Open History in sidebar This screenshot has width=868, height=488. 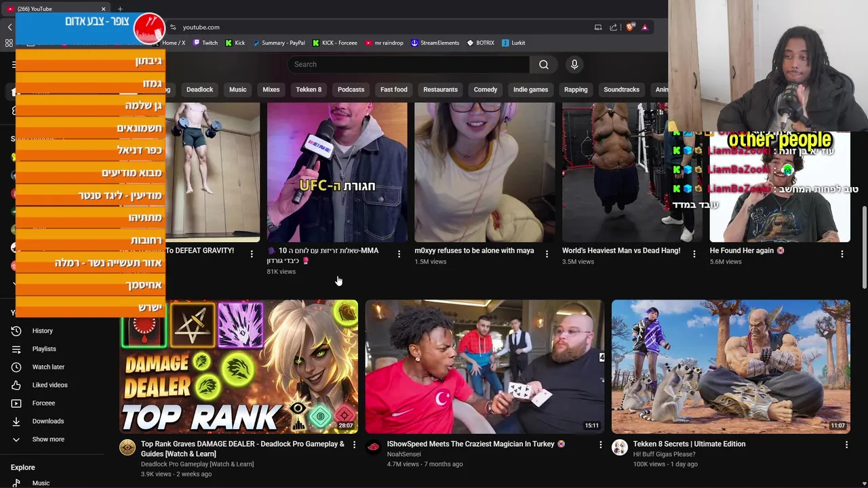42,331
